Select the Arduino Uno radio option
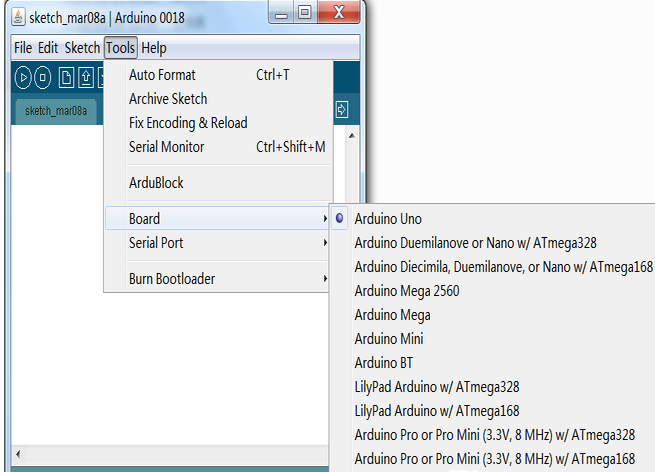The height and width of the screenshot is (472, 655). click(493, 218)
